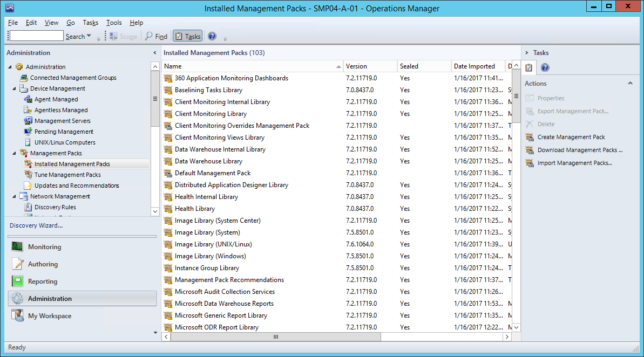Image resolution: width=644 pixels, height=357 pixels.
Task: Click the Discovery Wizard link
Action: 36,225
